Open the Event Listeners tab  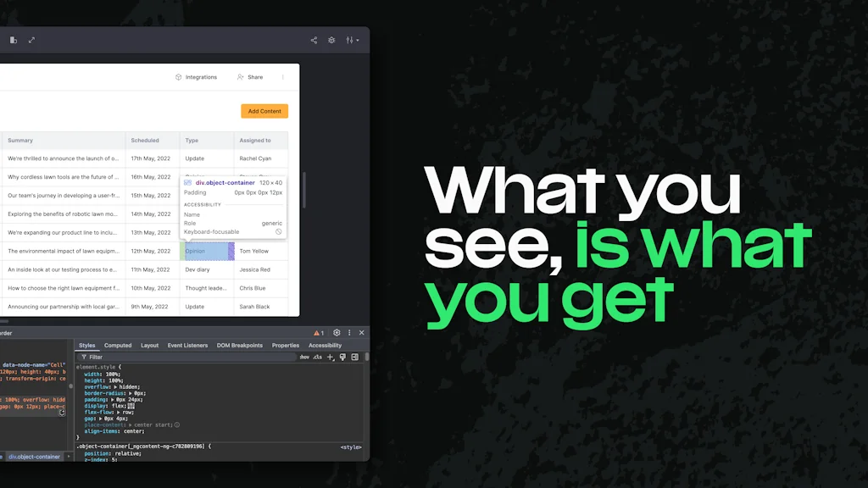pos(186,346)
